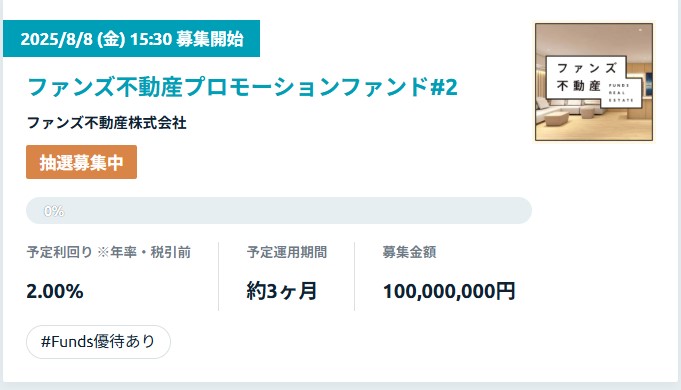Click the 2025/8/8 (金) 15:30 募集開始 banner
Image resolution: width=681 pixels, height=390 pixels.
pos(132,39)
